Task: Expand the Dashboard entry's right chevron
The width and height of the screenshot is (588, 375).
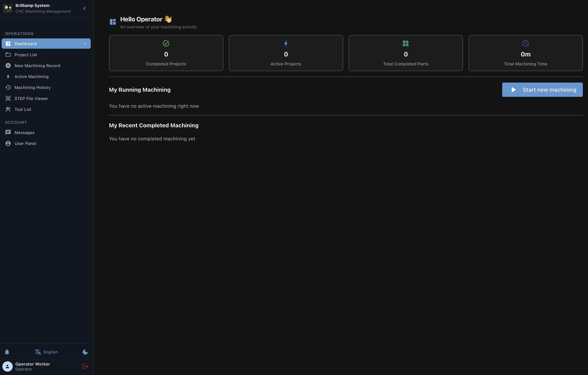Action: click(85, 44)
